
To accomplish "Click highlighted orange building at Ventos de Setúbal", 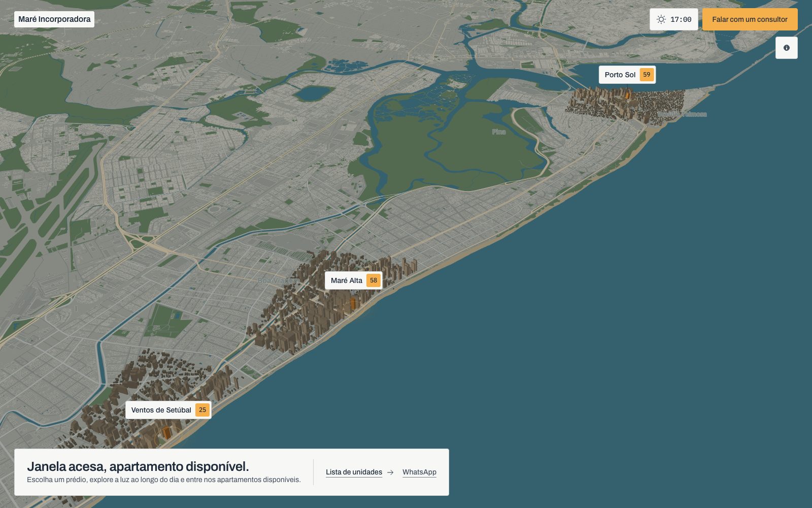I will (x=166, y=433).
